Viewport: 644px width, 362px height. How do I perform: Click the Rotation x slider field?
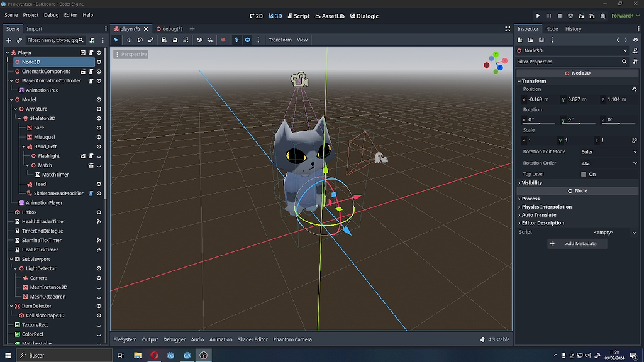point(538,120)
